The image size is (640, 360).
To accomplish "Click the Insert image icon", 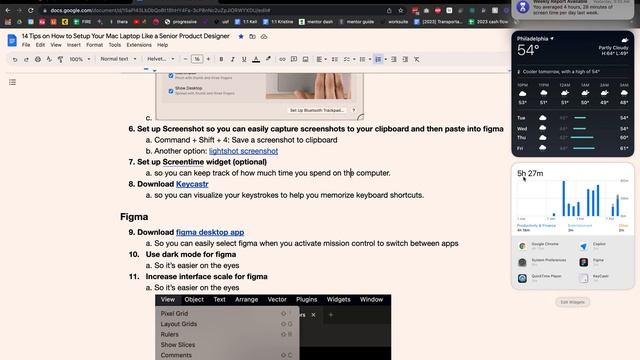I will tap(305, 59).
